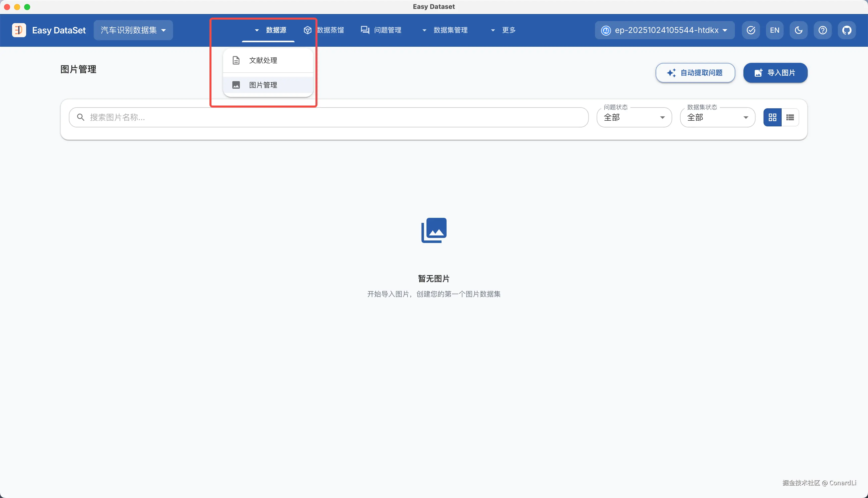This screenshot has height=498, width=868.
Task: Open the 数据集状态 filter dropdown
Action: click(717, 117)
